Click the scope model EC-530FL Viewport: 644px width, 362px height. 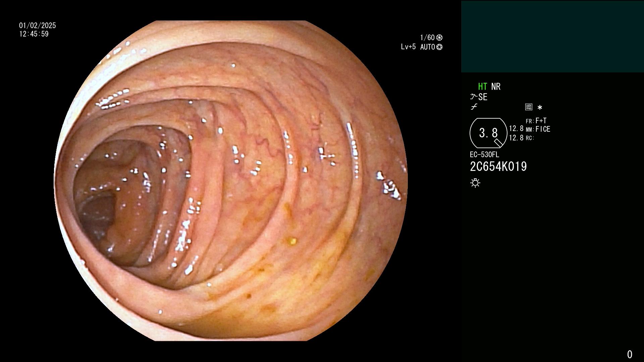coord(484,155)
